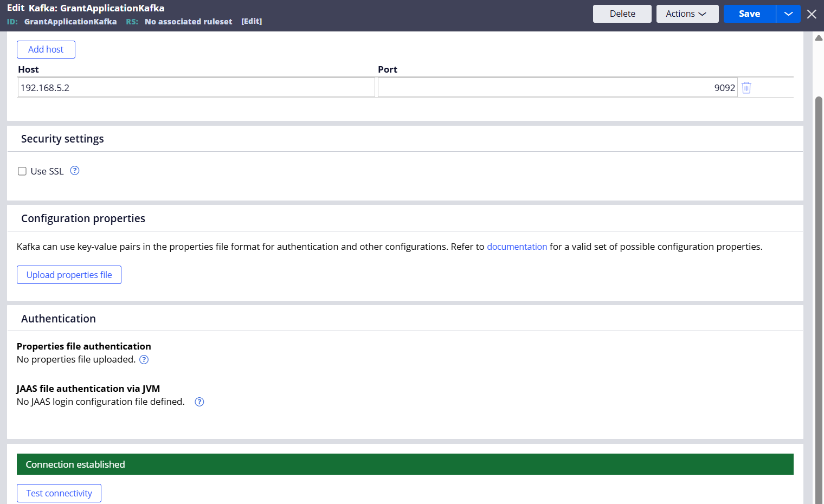Close the Kafka edit dialog with X
The width and height of the screenshot is (824, 504).
812,14
